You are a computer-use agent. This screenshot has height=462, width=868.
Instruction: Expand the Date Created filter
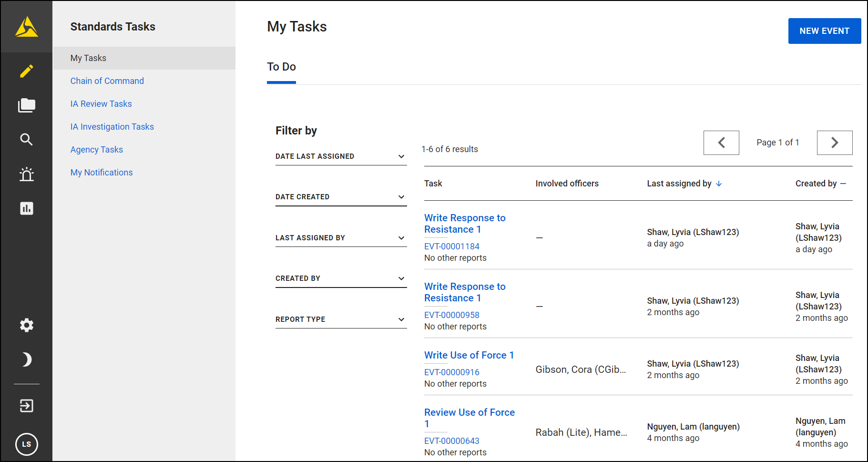pos(341,197)
